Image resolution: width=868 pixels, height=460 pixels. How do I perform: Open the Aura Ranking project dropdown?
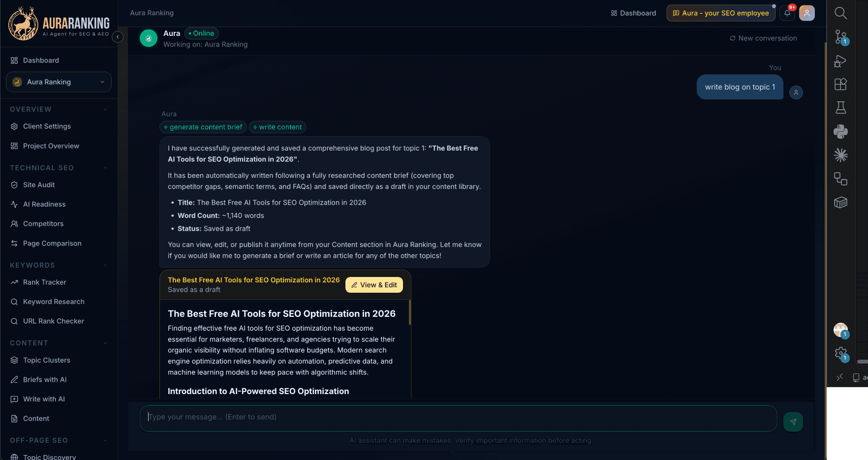(59, 82)
